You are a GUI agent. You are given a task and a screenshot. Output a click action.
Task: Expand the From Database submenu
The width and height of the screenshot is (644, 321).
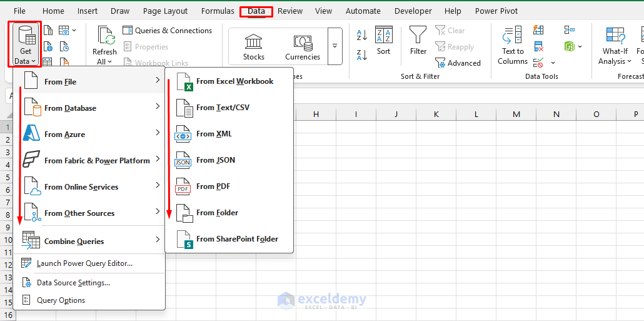(x=89, y=108)
